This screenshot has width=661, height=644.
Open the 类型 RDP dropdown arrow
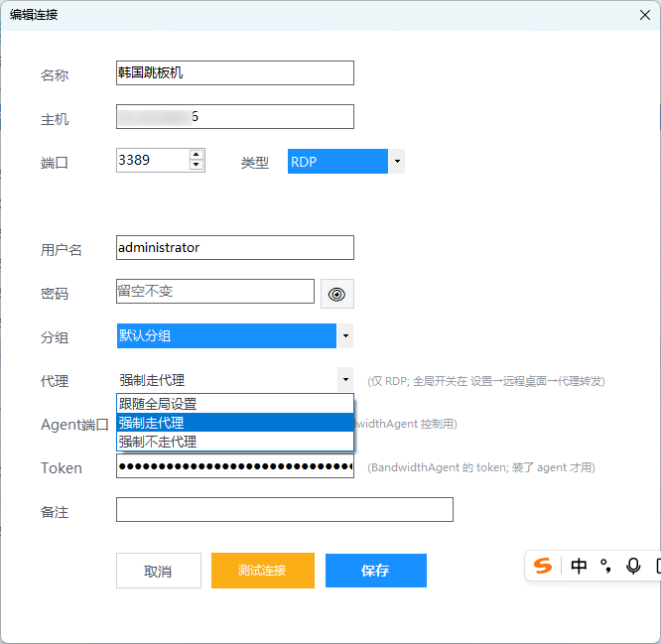click(397, 161)
